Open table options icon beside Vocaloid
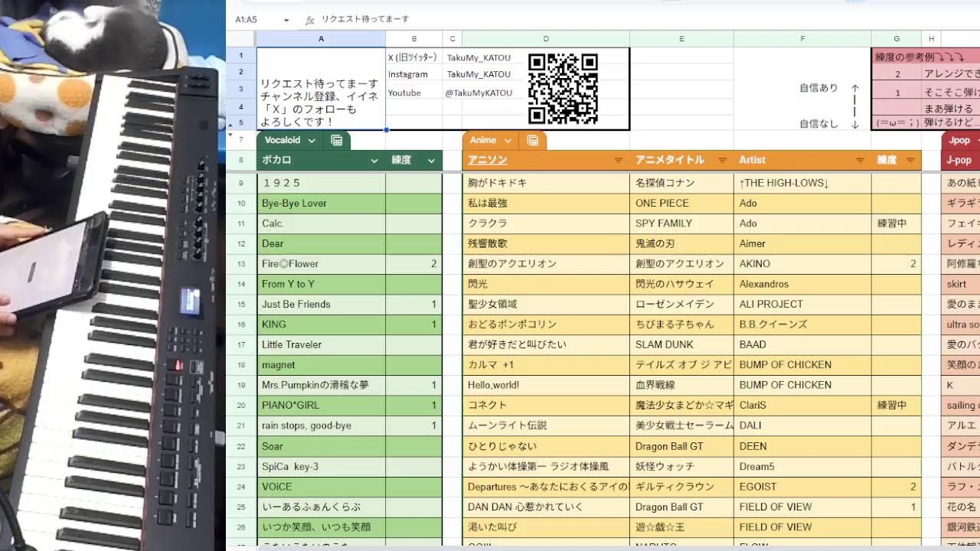980x551 pixels. point(336,140)
